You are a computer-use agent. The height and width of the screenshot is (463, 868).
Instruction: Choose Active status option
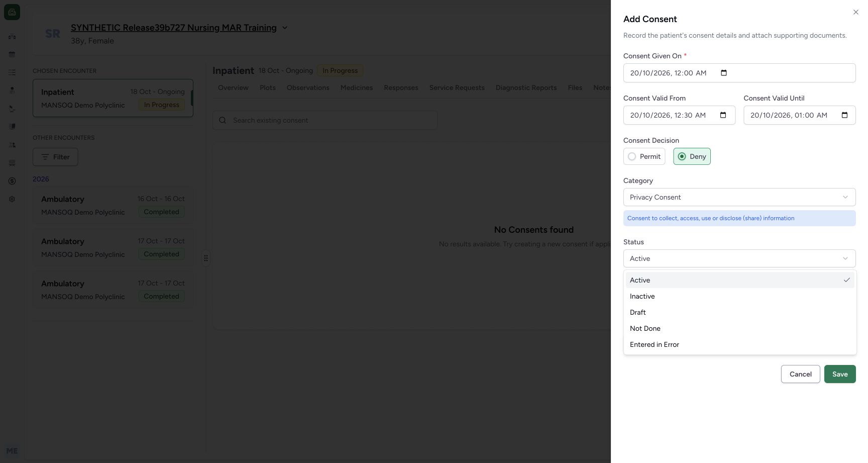739,280
